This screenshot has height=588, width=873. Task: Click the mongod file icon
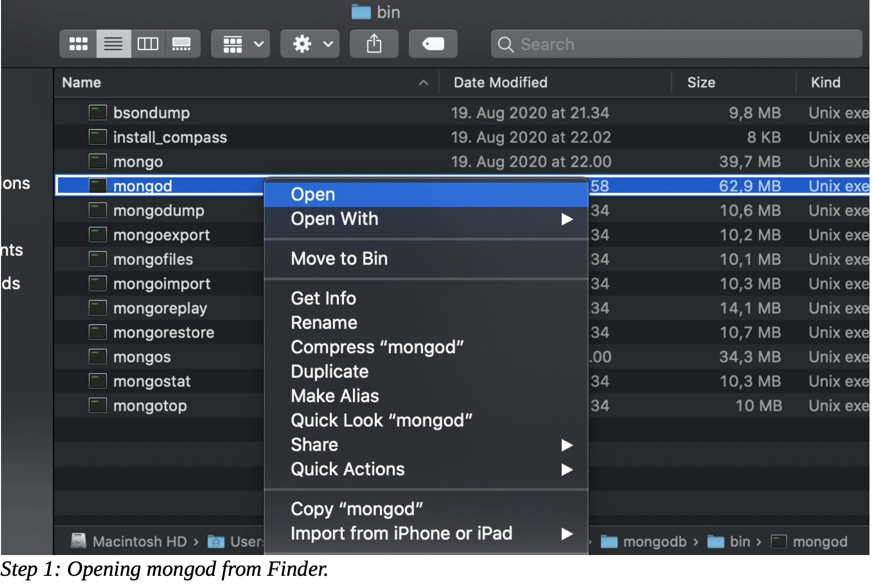click(98, 186)
